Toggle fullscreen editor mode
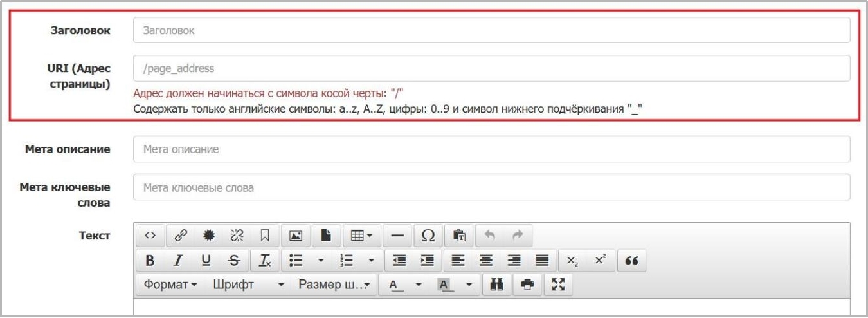The width and height of the screenshot is (868, 318). pos(557,285)
